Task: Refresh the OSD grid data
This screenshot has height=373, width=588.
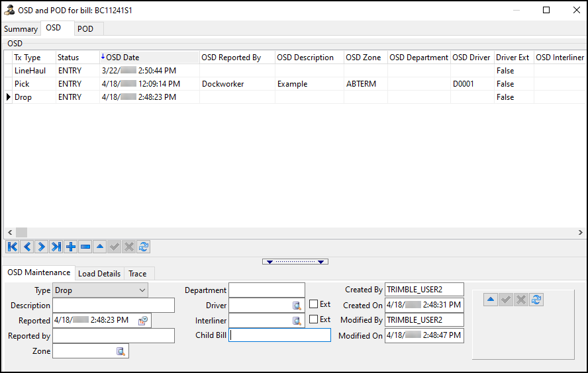Action: pyautogui.click(x=143, y=247)
